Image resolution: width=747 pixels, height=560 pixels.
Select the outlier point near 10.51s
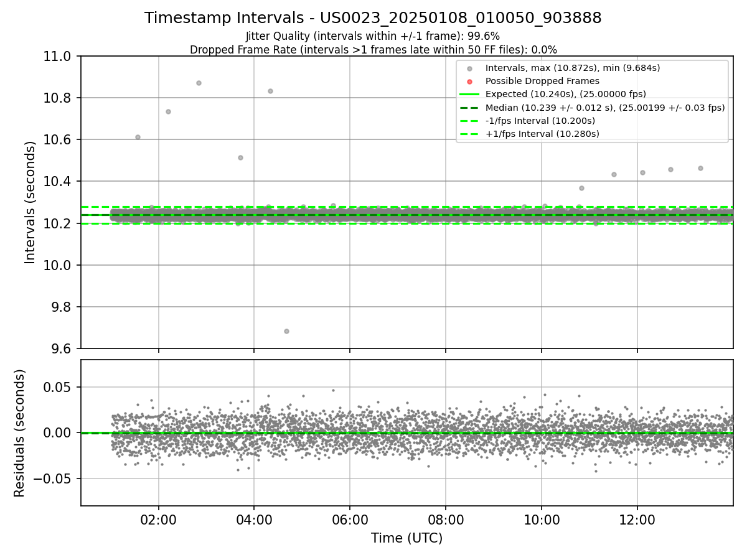(x=240, y=157)
